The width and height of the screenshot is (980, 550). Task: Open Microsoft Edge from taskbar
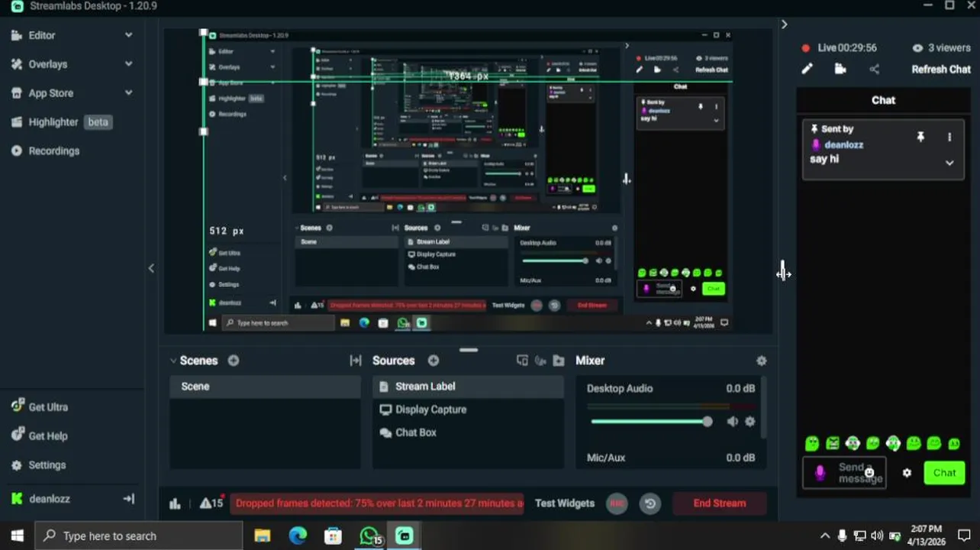(298, 535)
